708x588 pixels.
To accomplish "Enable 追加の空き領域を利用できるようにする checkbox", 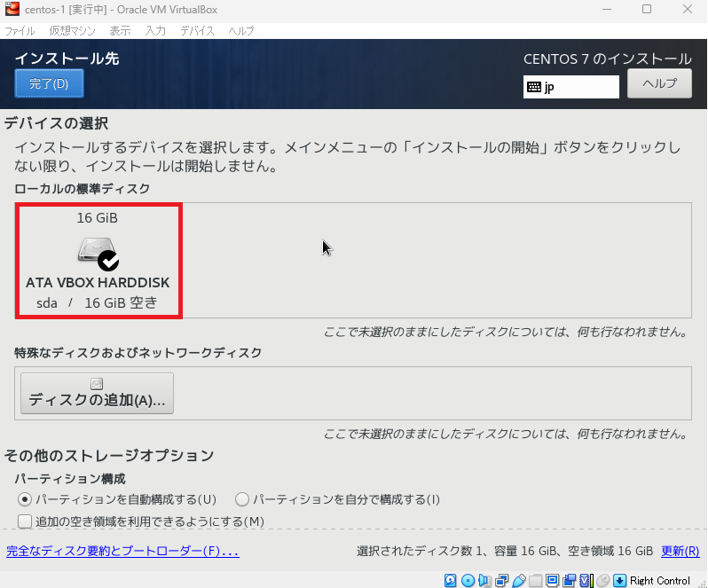I will tap(24, 521).
